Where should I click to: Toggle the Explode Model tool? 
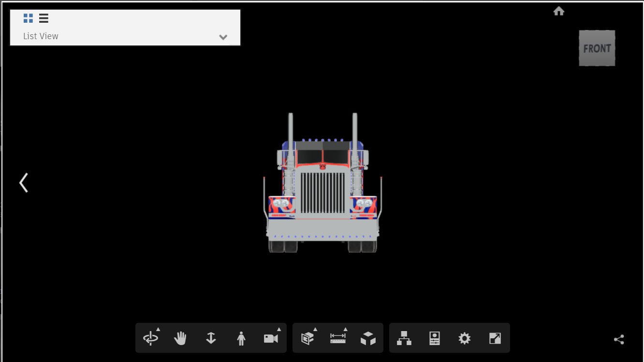tap(368, 338)
